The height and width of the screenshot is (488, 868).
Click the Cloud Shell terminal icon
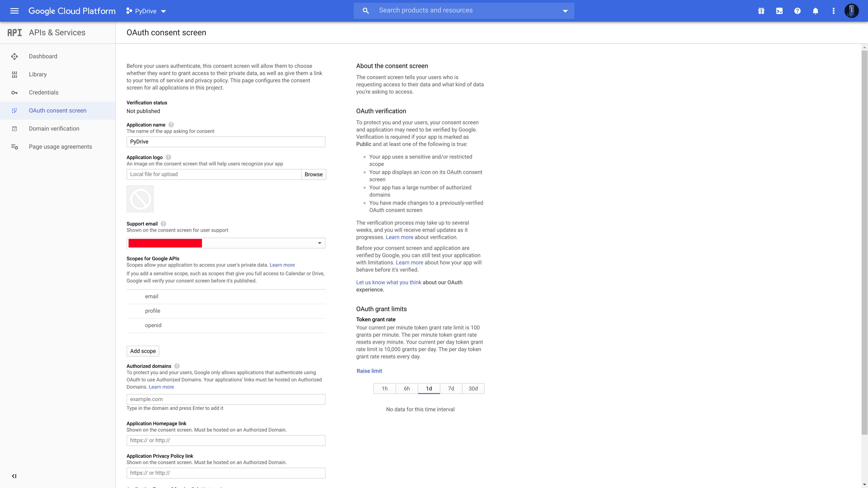click(x=779, y=11)
